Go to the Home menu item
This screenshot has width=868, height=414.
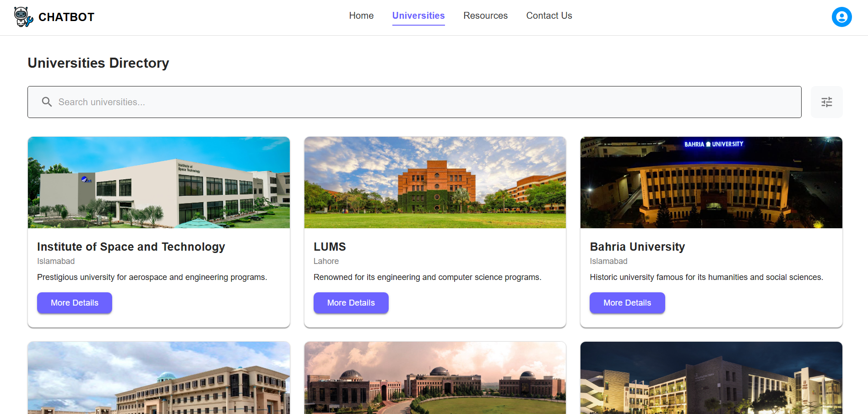point(361,16)
